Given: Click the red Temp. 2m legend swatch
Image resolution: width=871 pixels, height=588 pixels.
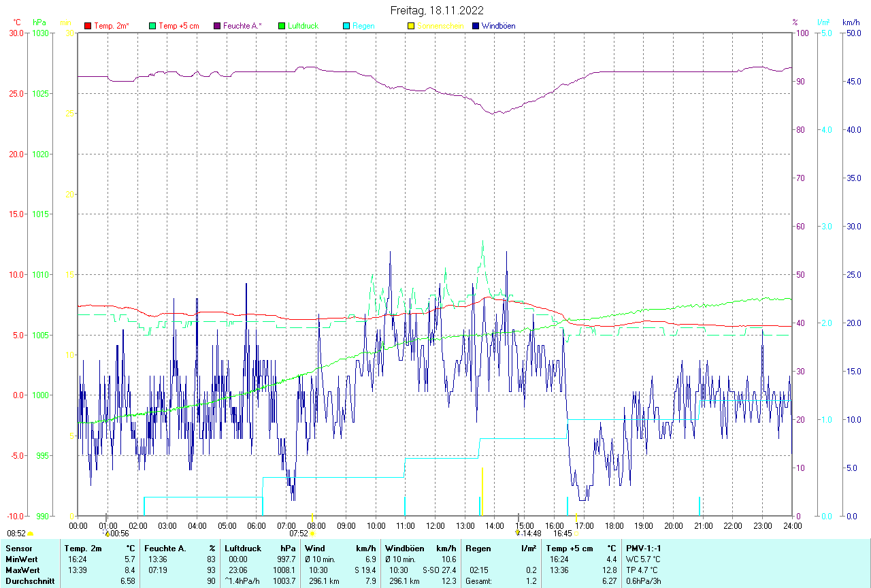Looking at the screenshot, I should (87, 26).
